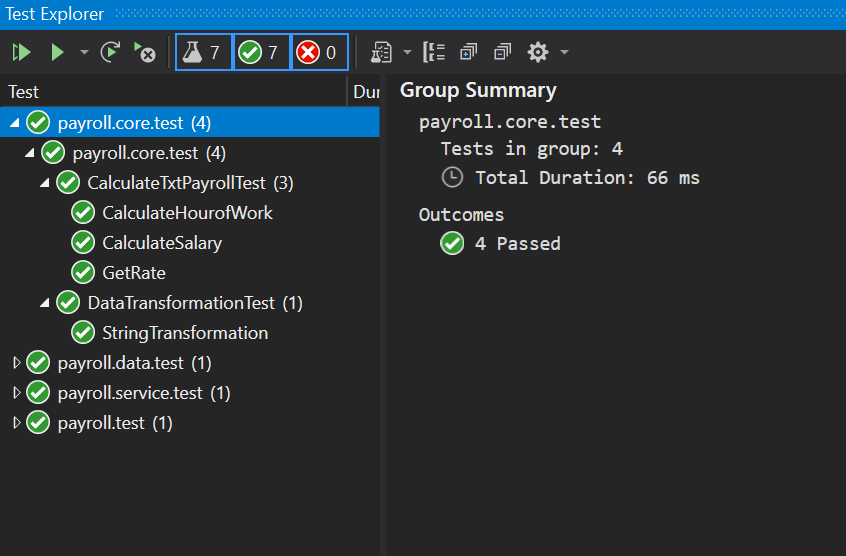
Task: Click the passed icon beside CalculateSalary
Action: point(83,243)
